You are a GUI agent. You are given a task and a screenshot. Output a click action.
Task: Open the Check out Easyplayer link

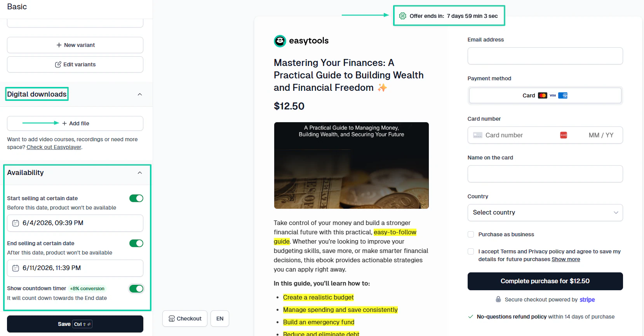pos(54,147)
